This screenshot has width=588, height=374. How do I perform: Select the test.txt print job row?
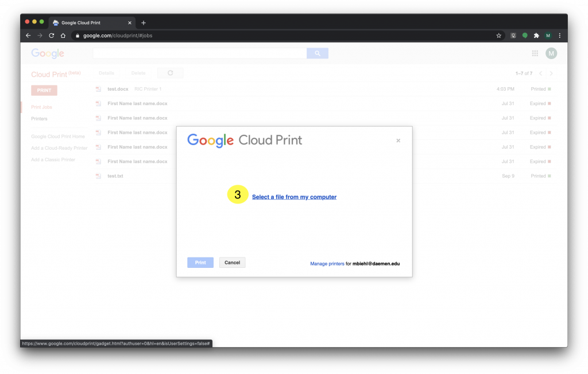click(x=325, y=176)
